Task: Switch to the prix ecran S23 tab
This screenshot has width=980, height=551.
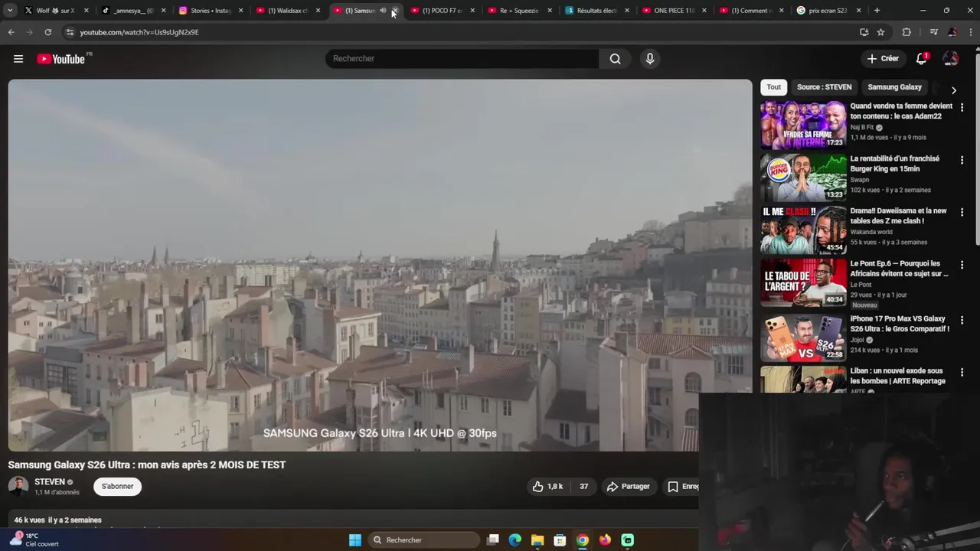Action: (x=829, y=11)
